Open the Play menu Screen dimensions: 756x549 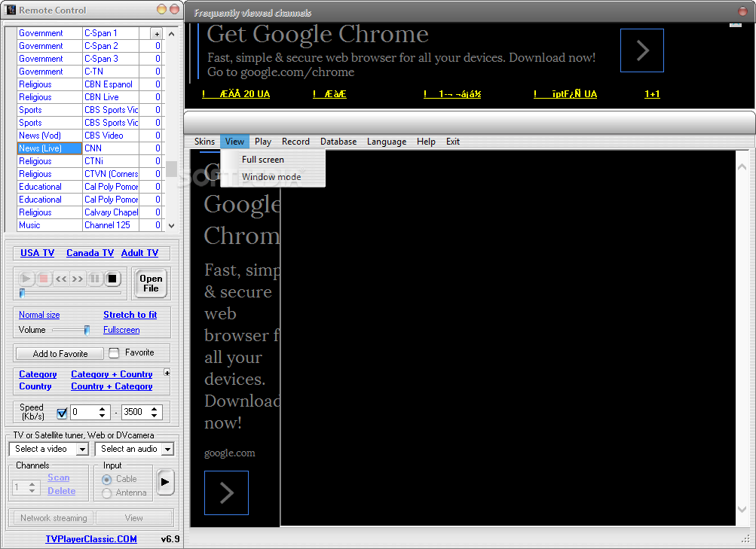coord(263,142)
